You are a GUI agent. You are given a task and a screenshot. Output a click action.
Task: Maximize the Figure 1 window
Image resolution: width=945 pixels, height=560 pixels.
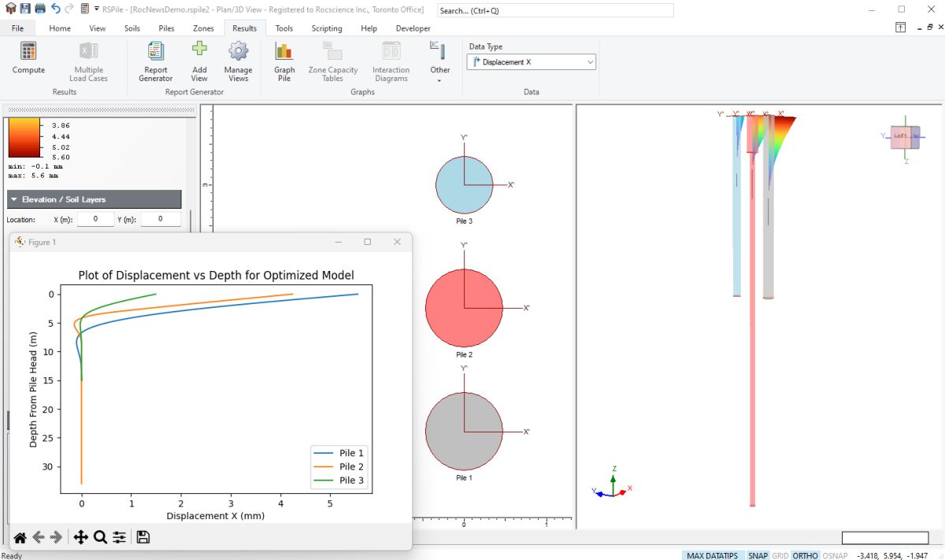pyautogui.click(x=367, y=242)
